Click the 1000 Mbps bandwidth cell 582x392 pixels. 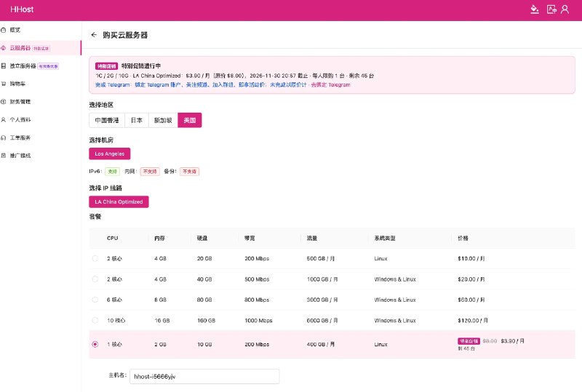pyautogui.click(x=259, y=320)
